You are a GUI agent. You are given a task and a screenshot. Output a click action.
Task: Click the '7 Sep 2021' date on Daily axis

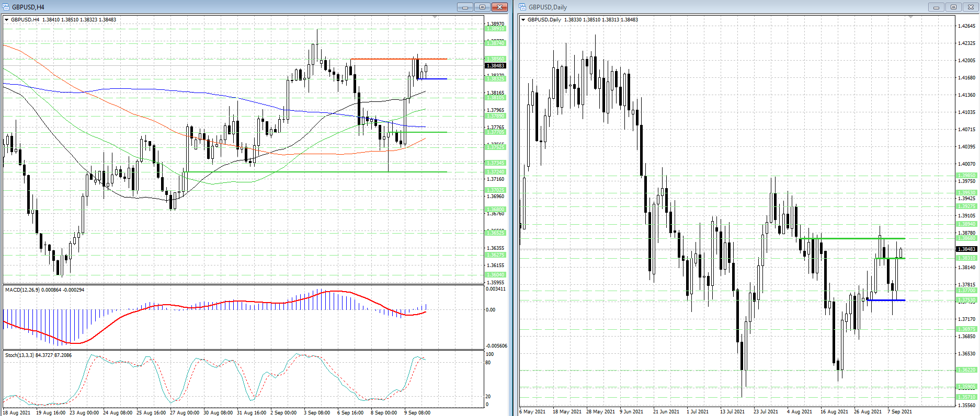899,412
